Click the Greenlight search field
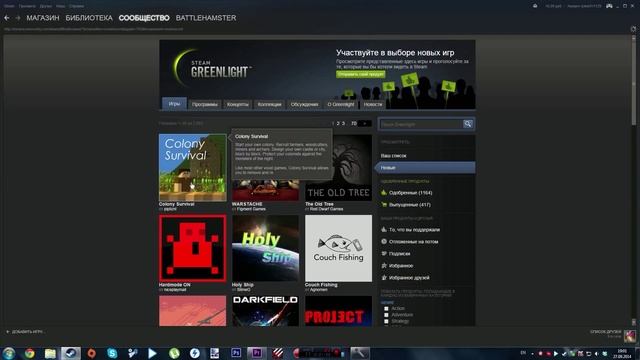Viewport: 640px width, 360px height. [x=421, y=124]
